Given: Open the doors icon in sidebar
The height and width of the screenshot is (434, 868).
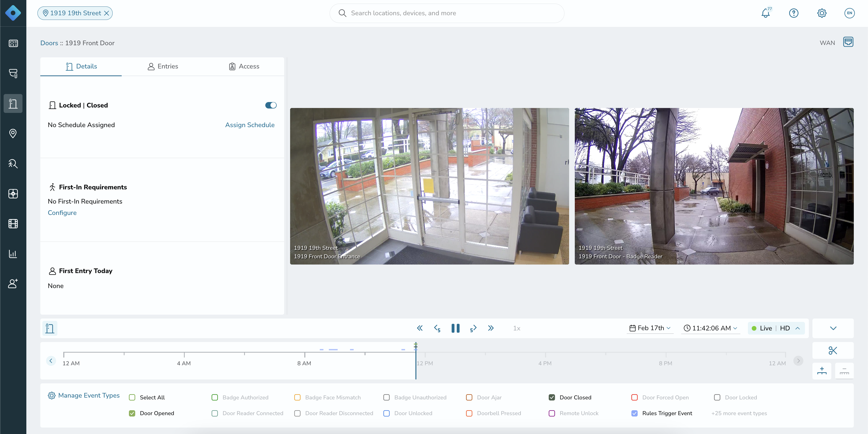Looking at the screenshot, I should (13, 103).
